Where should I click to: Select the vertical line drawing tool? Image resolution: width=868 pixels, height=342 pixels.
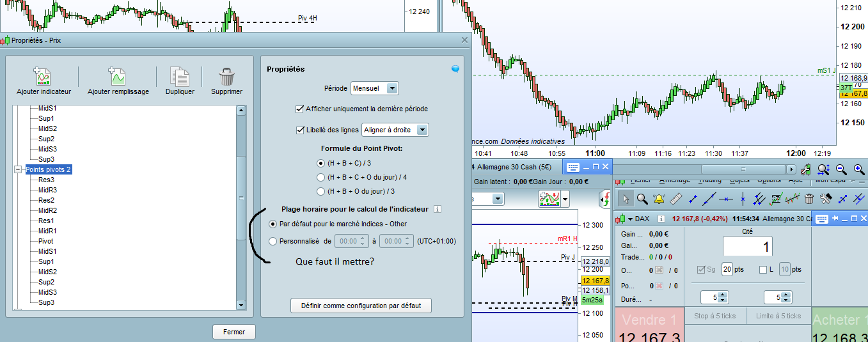click(x=742, y=199)
